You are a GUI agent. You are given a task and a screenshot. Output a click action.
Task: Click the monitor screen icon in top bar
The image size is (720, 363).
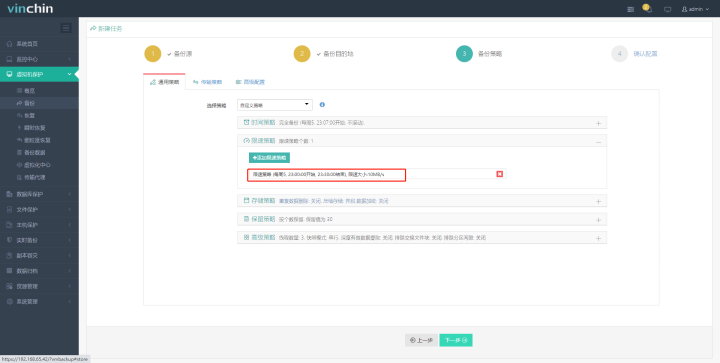[668, 9]
